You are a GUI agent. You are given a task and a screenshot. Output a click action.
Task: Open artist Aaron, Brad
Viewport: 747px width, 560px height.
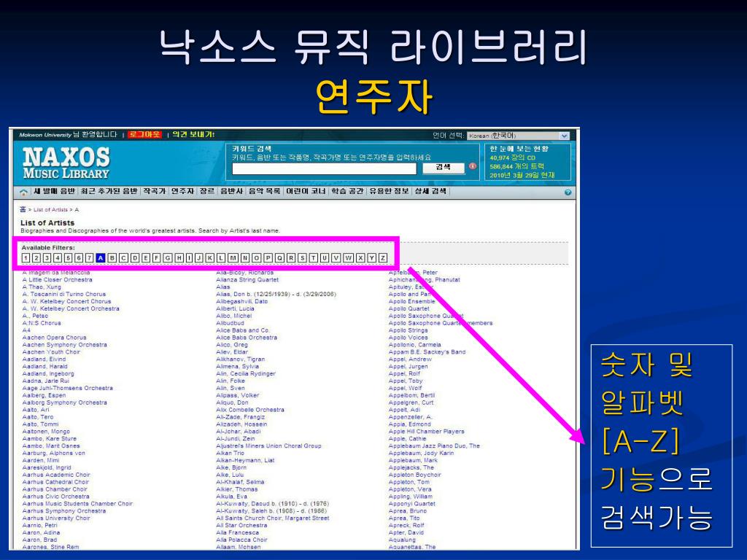click(39, 540)
